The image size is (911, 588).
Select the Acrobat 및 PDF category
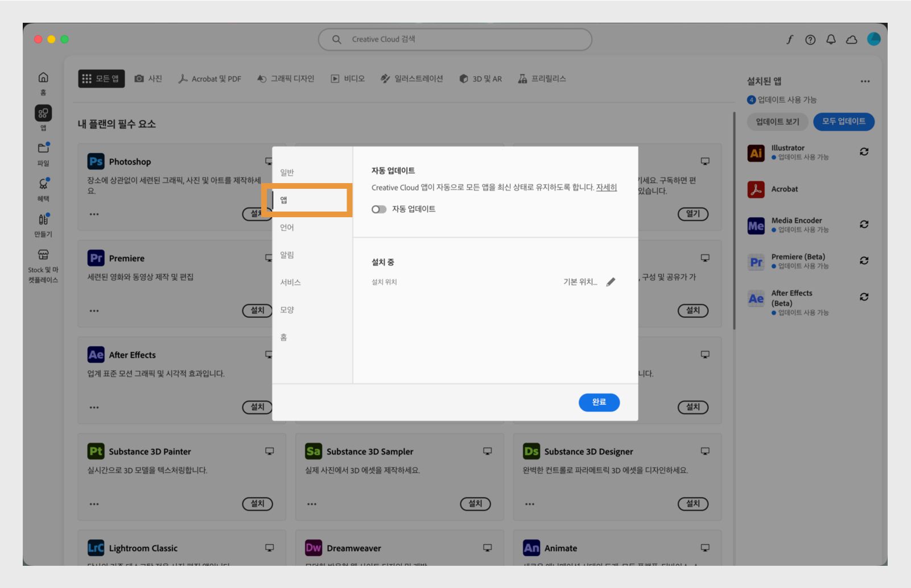tap(209, 78)
